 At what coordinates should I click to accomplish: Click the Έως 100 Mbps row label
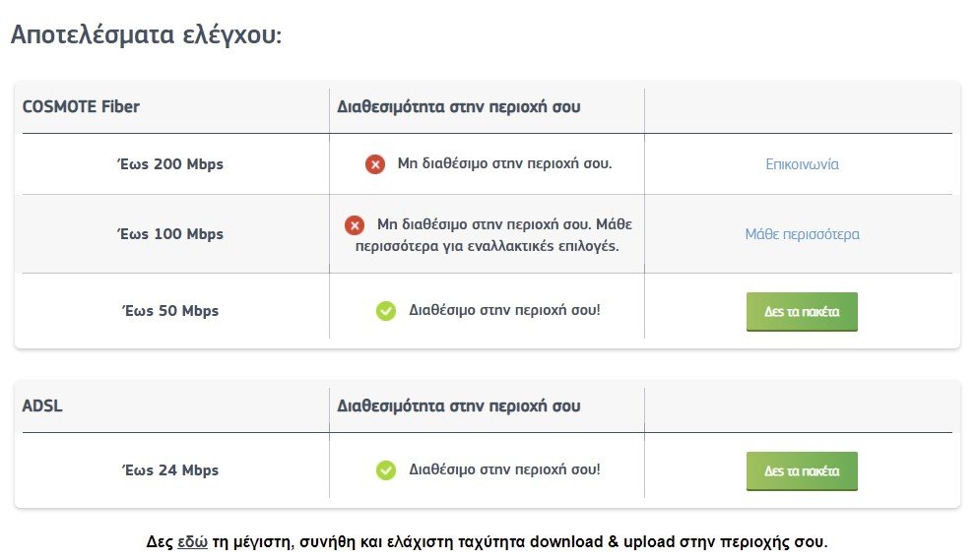click(170, 233)
